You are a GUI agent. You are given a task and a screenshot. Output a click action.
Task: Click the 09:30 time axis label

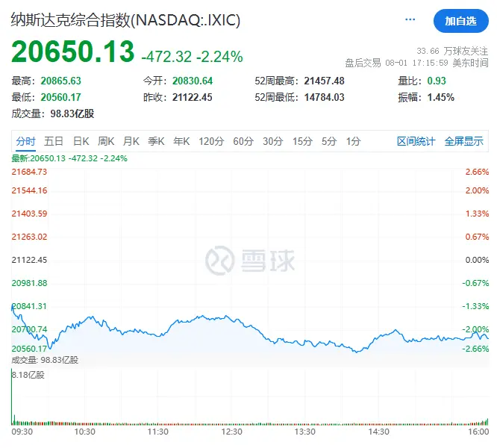(x=22, y=432)
